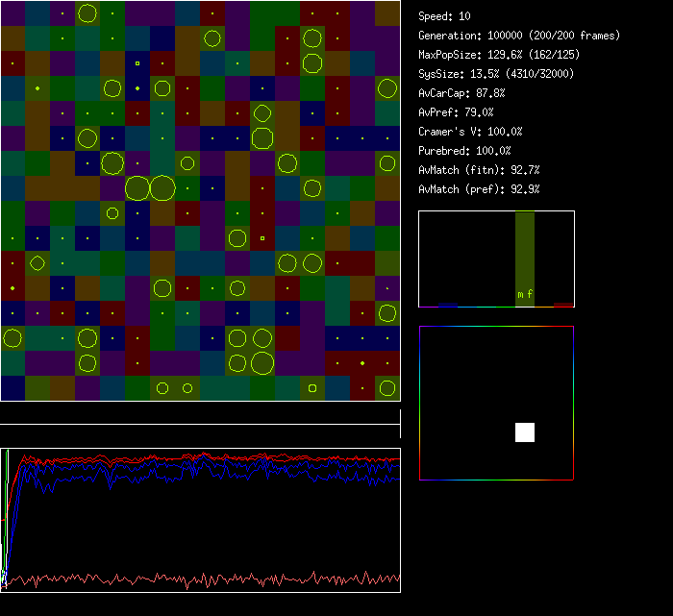Click the AvMatch (fitn) statistic
Viewport: 673px width, 616px height.
tap(479, 170)
